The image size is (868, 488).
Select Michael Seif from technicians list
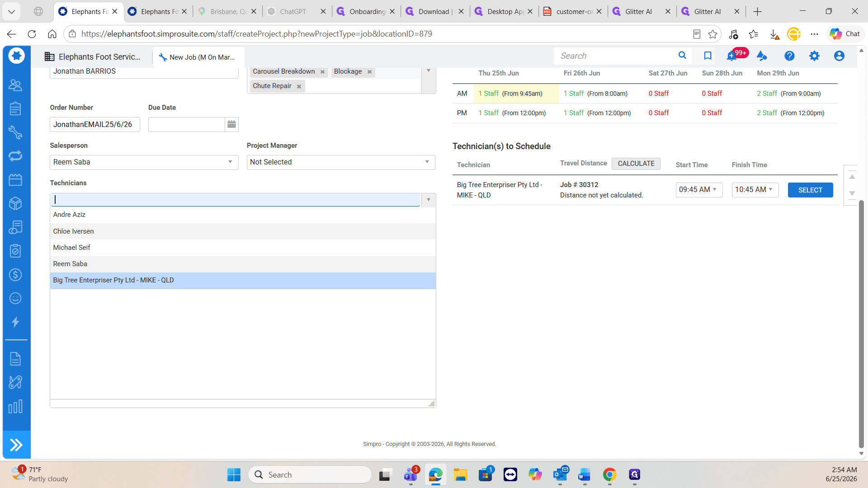[x=243, y=248]
